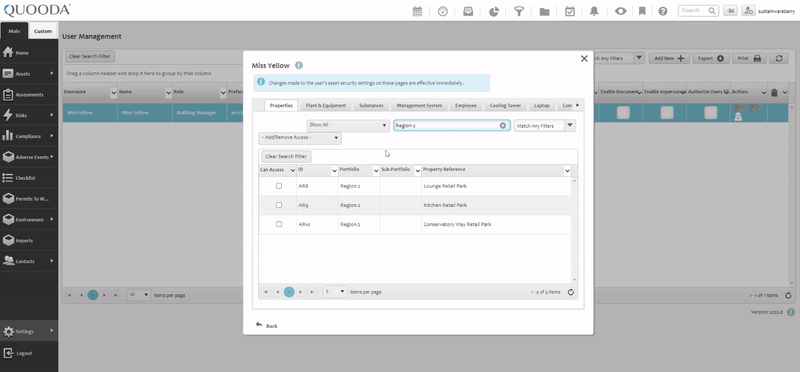Open the Portfolio column filter arrow

click(376, 170)
